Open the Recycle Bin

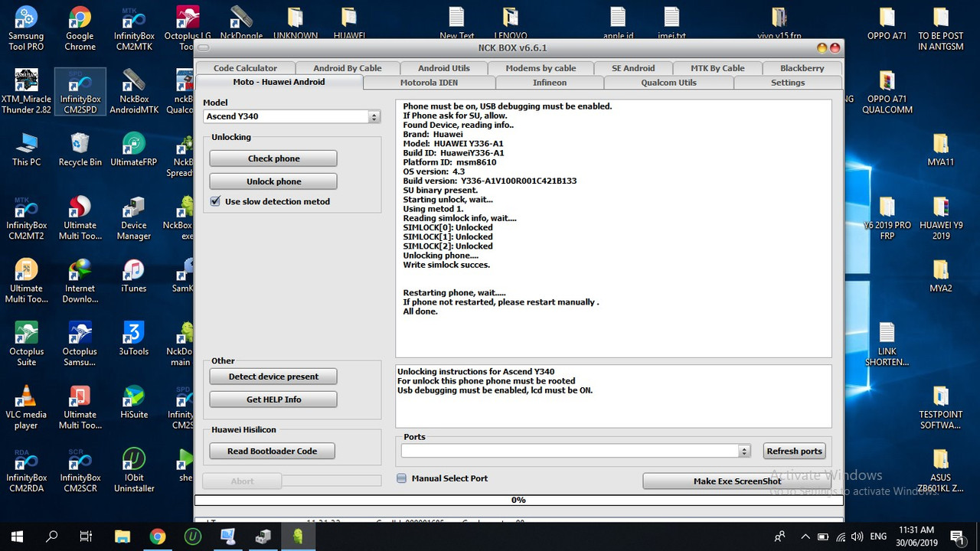[x=80, y=149]
